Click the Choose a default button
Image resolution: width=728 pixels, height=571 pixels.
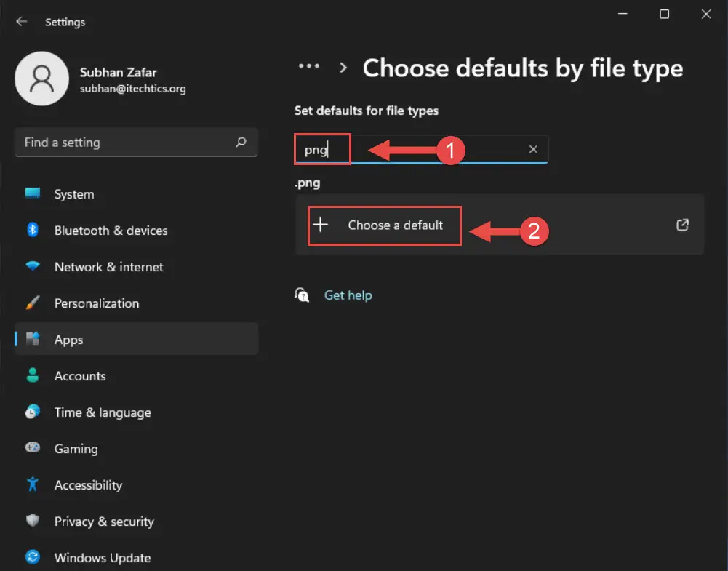(384, 225)
